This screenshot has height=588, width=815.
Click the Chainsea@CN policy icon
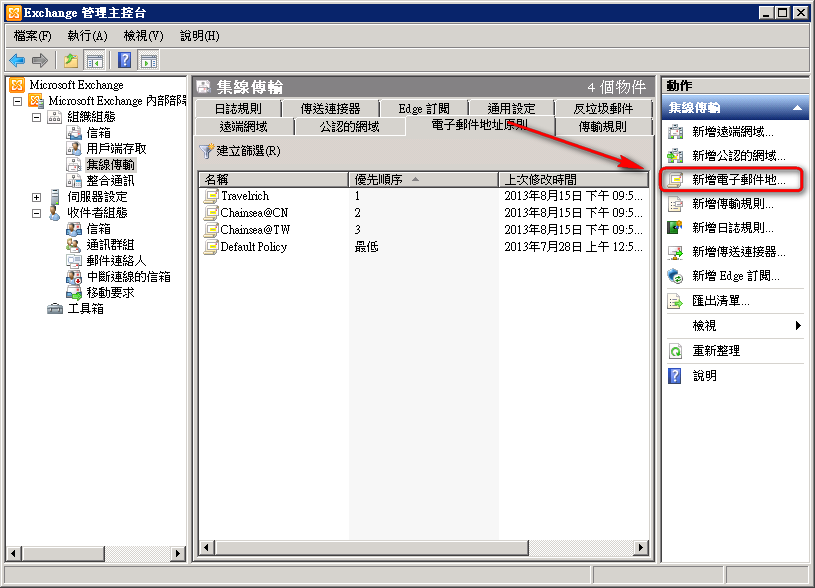(211, 213)
